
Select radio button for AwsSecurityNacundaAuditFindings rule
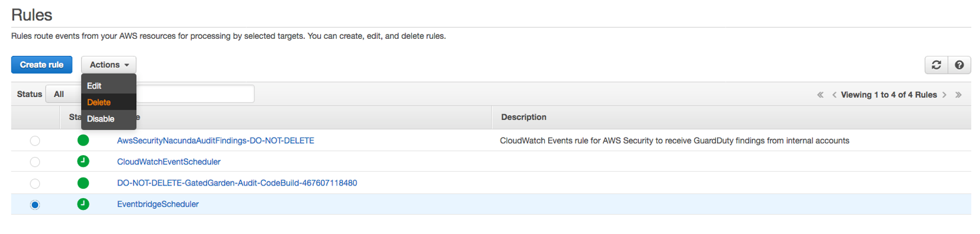pyautogui.click(x=35, y=141)
